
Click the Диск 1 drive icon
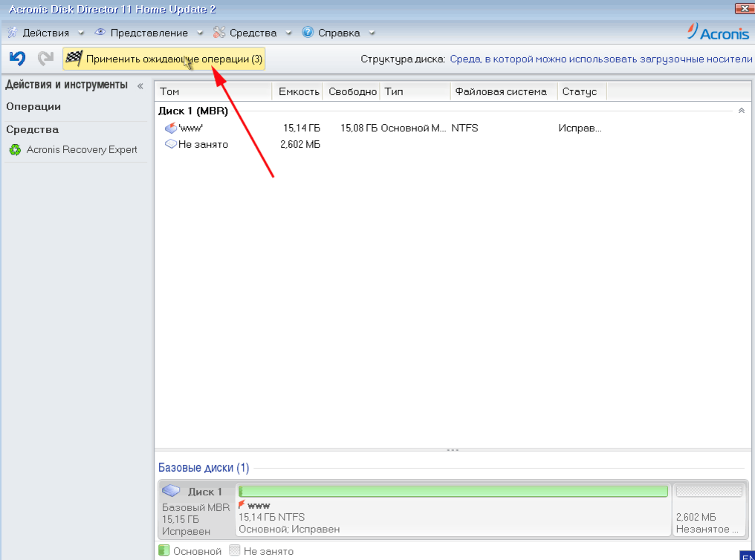(x=171, y=491)
